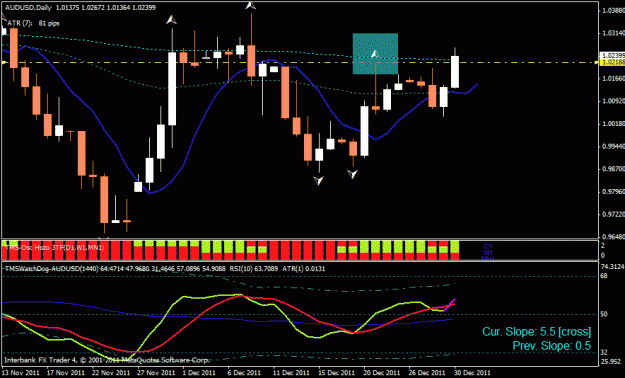Click the TMSWatchDog-AUDUSD(1440) indicator label

pyautogui.click(x=51, y=269)
